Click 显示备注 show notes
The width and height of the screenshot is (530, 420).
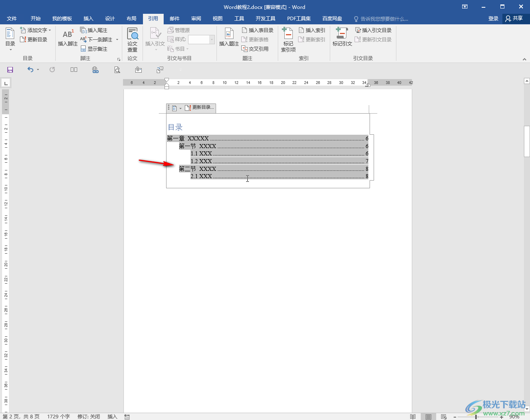(94, 49)
